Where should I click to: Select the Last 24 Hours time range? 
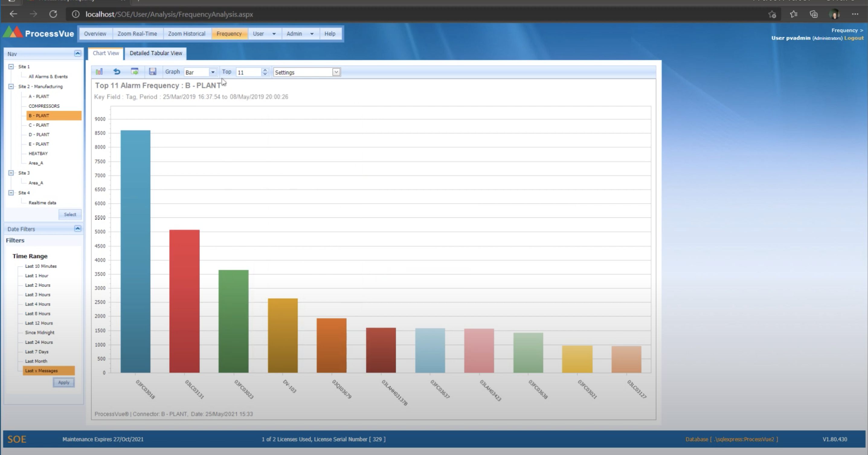pos(38,342)
